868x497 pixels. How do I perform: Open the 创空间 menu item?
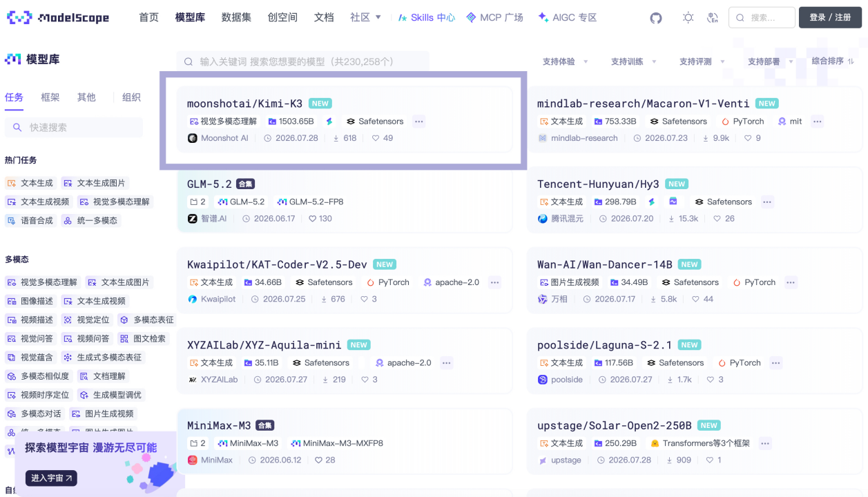282,17
